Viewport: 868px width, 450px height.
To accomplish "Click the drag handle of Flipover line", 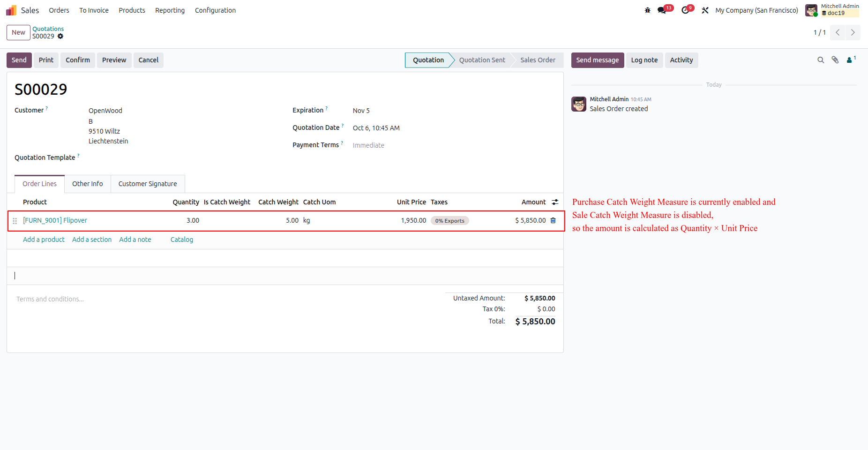I will click(15, 221).
